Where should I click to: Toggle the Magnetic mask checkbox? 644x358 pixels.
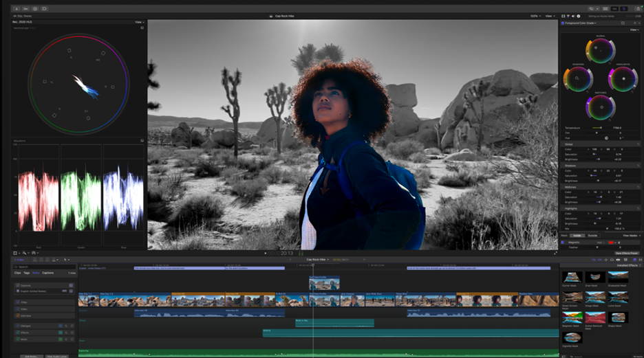(x=562, y=243)
